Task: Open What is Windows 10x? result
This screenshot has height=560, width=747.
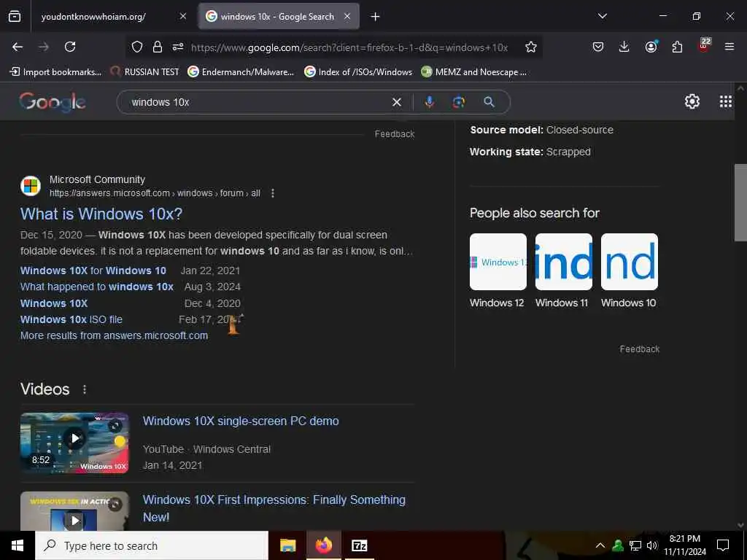Action: 101,214
